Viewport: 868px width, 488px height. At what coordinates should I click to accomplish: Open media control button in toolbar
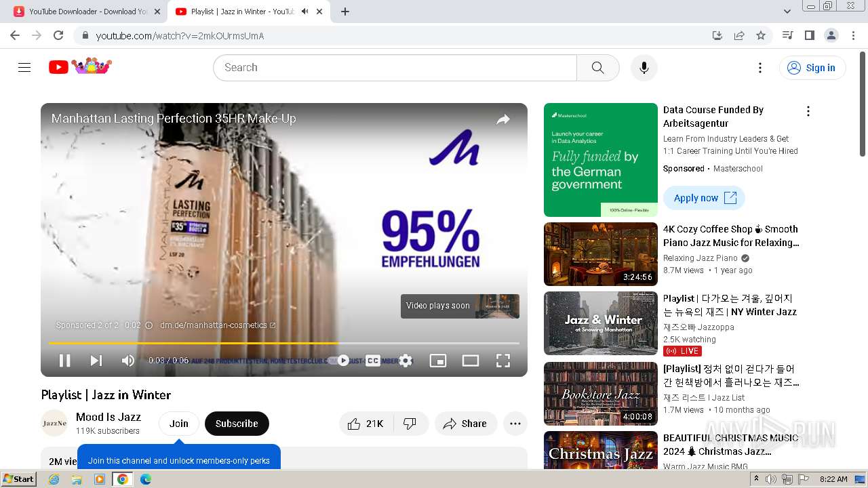(x=787, y=35)
